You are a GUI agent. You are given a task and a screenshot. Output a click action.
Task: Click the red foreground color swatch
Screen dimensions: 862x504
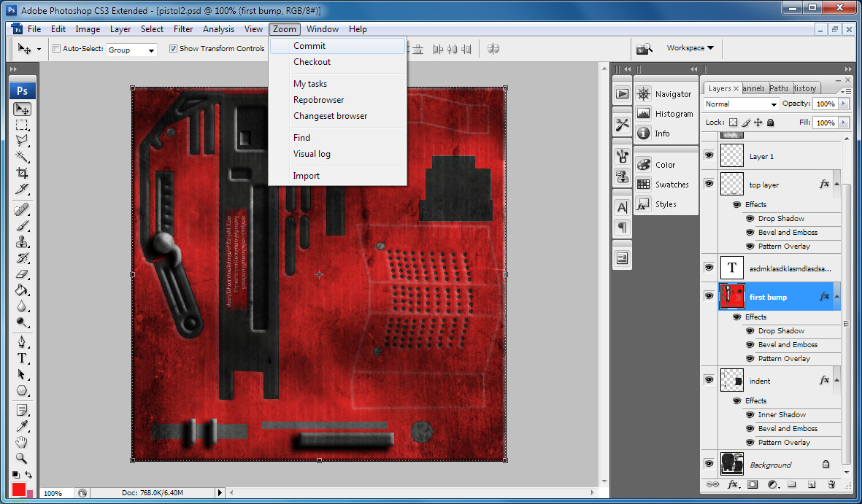point(19,489)
